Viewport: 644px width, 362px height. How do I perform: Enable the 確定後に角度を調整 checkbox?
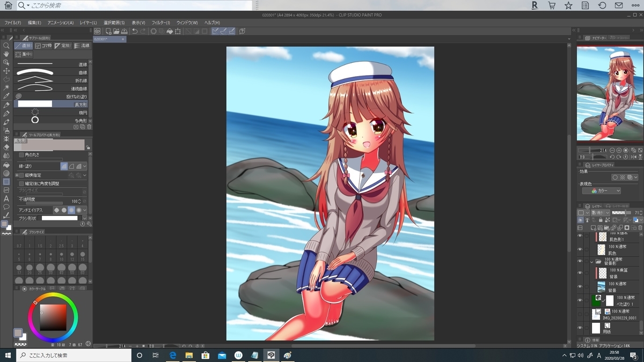[21, 183]
